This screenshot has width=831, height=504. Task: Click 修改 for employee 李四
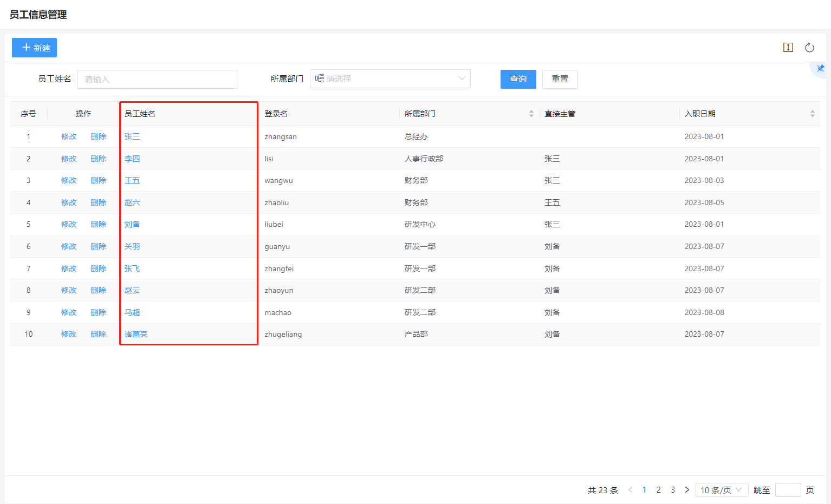click(69, 159)
